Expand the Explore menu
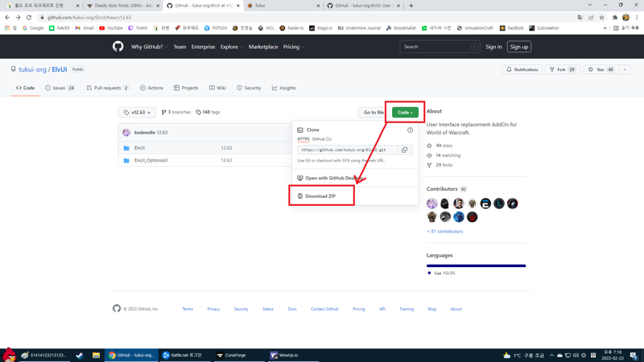 (x=232, y=47)
